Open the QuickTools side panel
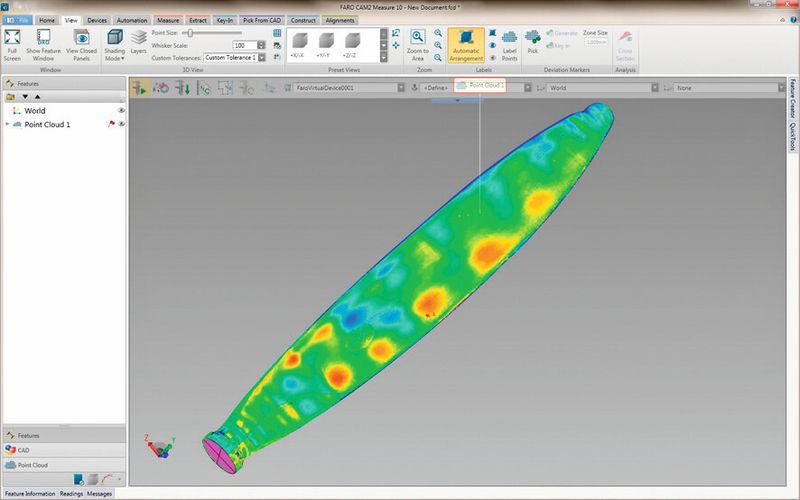 [x=792, y=137]
